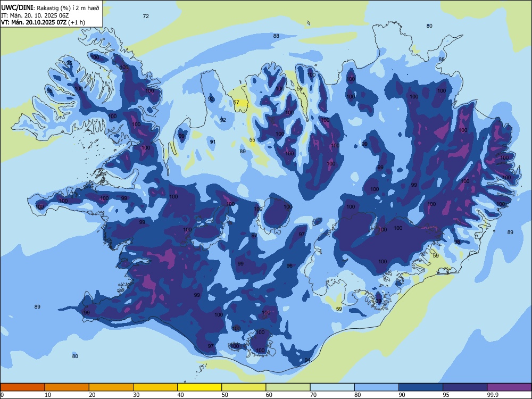Image resolution: width=532 pixels, height=399 pixels.
Task: Click the humidity value 72 over the sea
Action: [x=146, y=16]
